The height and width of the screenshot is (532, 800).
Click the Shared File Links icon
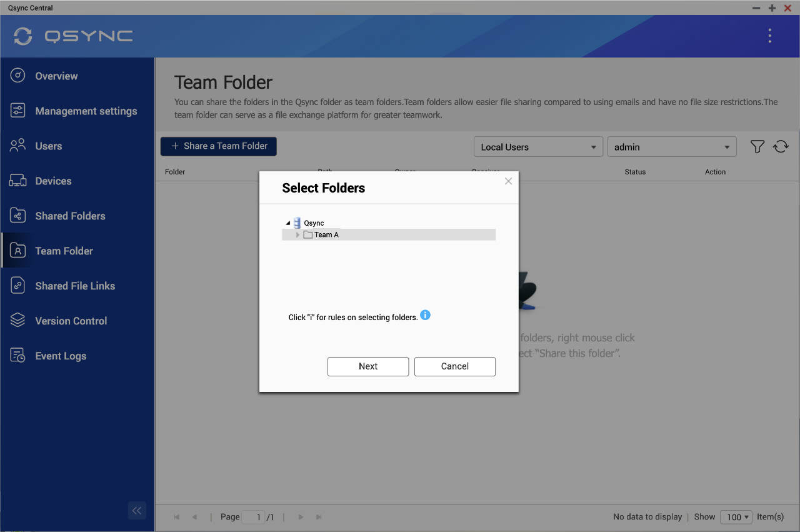[x=17, y=286]
